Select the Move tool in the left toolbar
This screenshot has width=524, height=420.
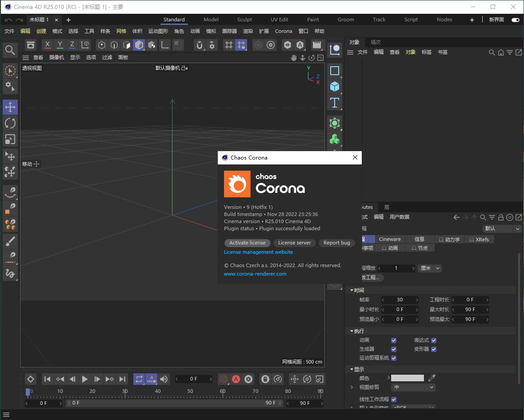(10, 107)
